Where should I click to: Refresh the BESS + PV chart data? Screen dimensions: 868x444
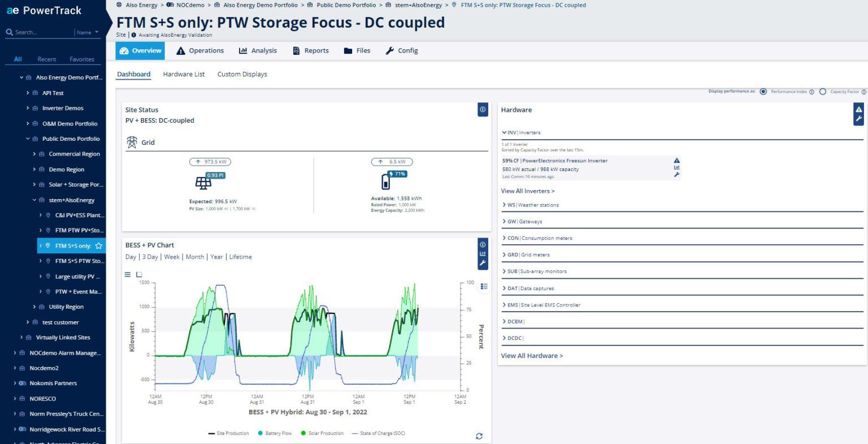pos(479,436)
